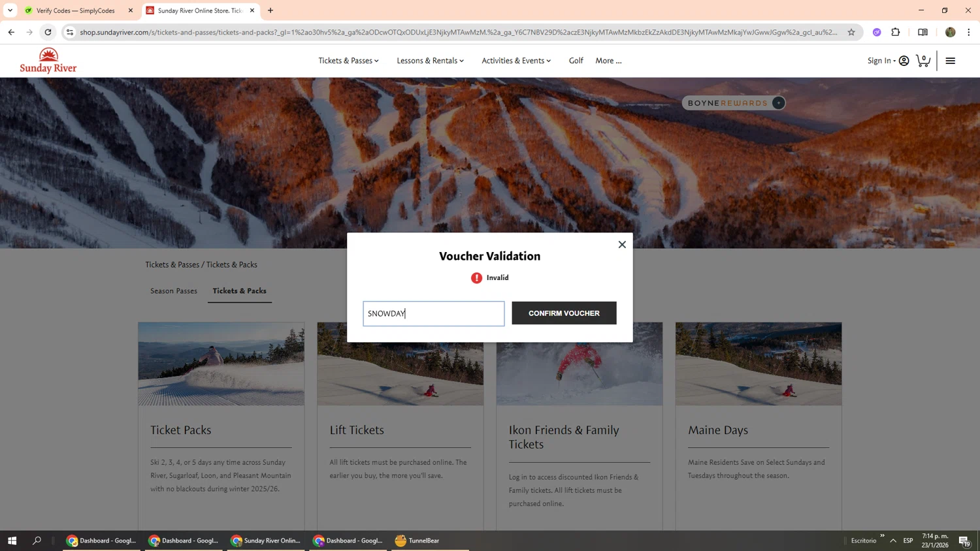Image resolution: width=980 pixels, height=551 pixels.
Task: Expand Lessons & Rentals menu
Action: (x=430, y=61)
